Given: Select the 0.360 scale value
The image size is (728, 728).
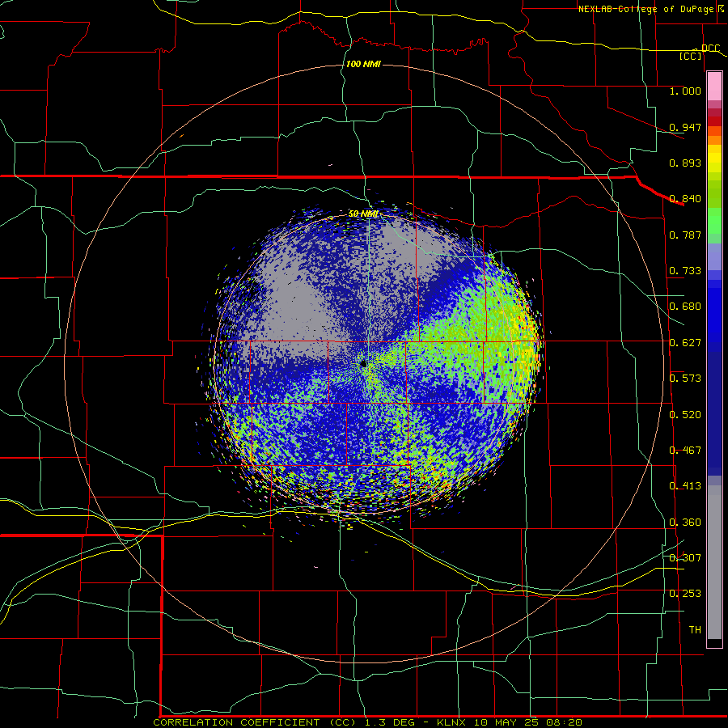Looking at the screenshot, I should (x=685, y=523).
